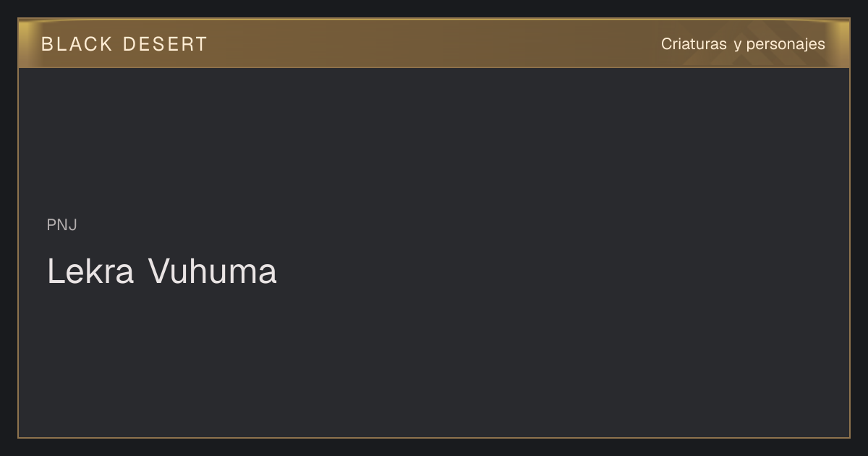Click the surname Vuhuma in the title
This screenshot has height=456, width=868.
point(213,271)
